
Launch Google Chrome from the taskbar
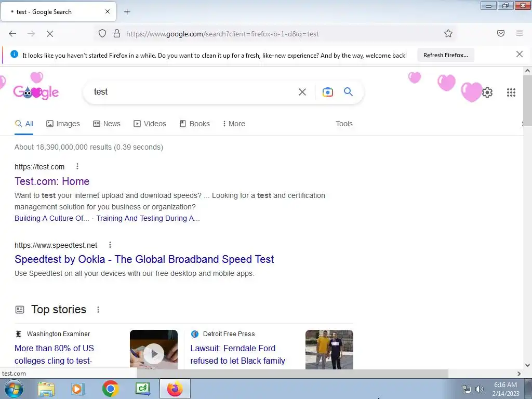pyautogui.click(x=110, y=389)
